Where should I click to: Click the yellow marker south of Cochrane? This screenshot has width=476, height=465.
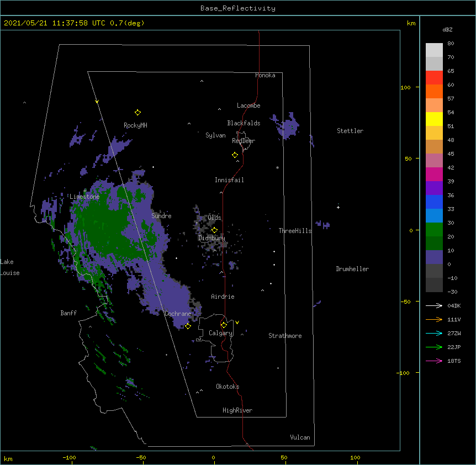tap(188, 326)
